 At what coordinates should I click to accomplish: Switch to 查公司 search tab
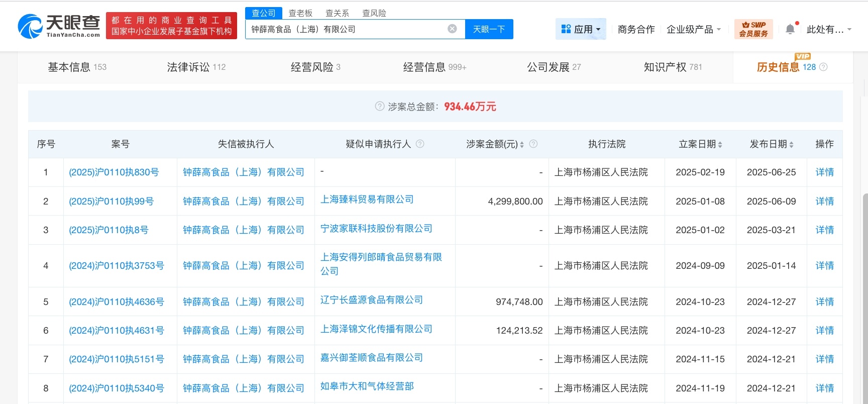(x=264, y=13)
